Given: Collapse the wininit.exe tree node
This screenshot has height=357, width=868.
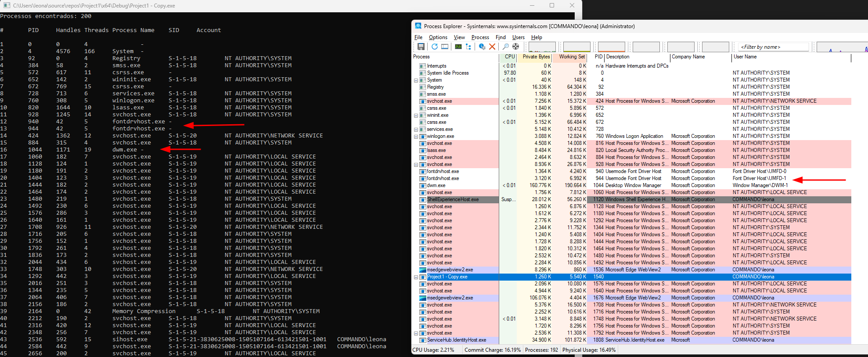Looking at the screenshot, I should point(416,115).
